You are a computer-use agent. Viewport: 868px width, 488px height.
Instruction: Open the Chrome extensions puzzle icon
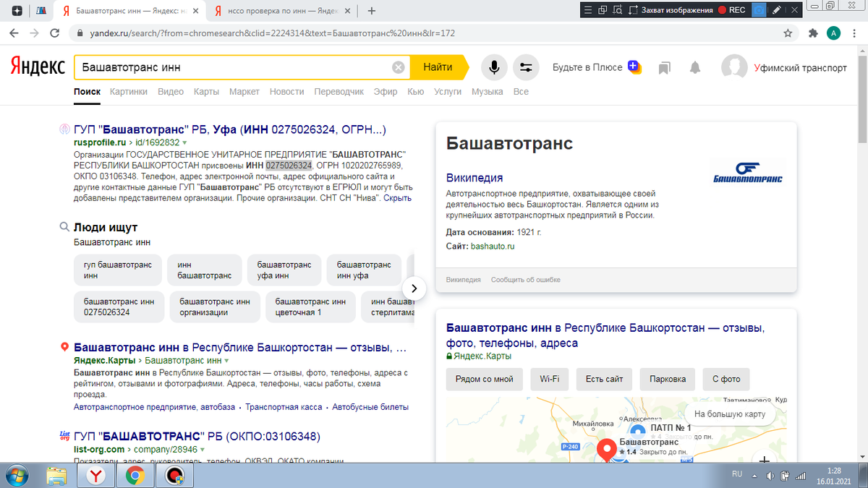coord(813,33)
